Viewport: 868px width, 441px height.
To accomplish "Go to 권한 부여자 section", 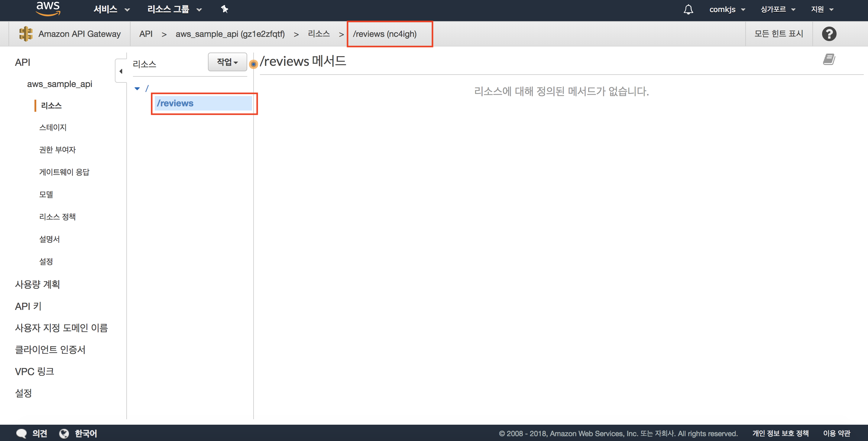I will [x=58, y=150].
